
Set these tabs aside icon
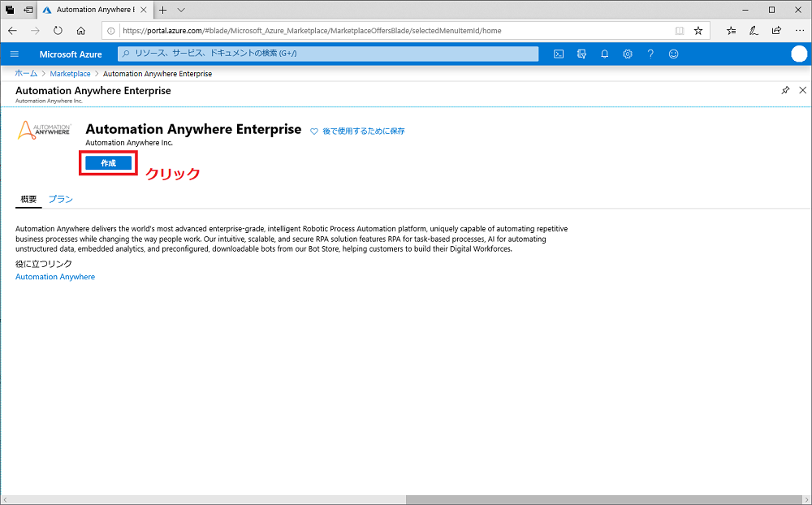(x=28, y=10)
